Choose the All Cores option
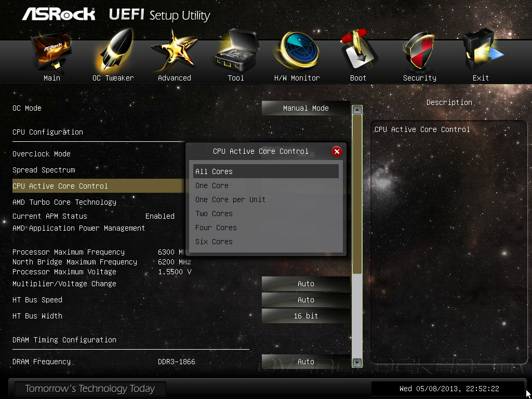The height and width of the screenshot is (399, 532). [x=266, y=171]
